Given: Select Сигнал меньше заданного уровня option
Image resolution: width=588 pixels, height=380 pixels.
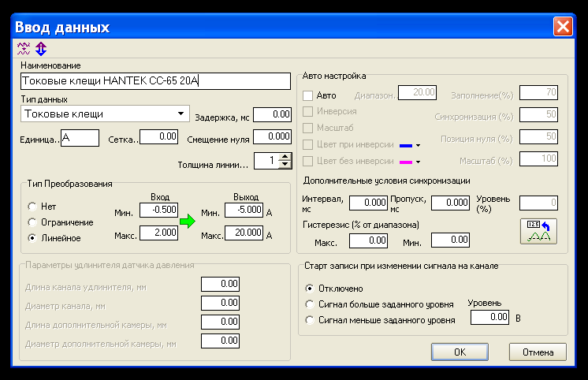Looking at the screenshot, I should tap(310, 320).
